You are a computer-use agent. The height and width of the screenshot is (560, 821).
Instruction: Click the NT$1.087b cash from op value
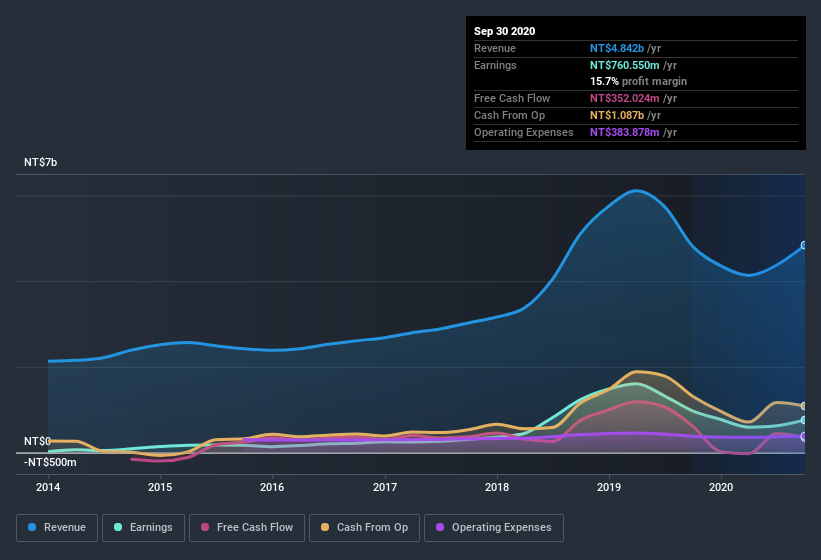tap(617, 115)
